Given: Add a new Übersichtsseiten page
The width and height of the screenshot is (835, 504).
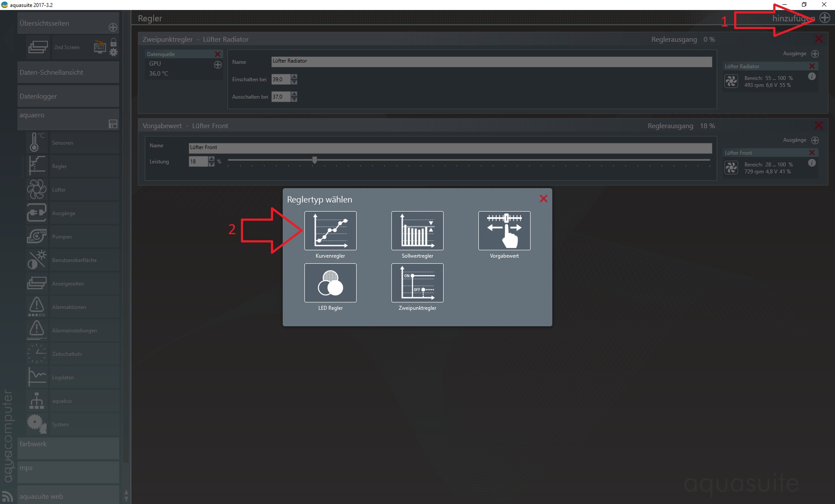Looking at the screenshot, I should (113, 27).
